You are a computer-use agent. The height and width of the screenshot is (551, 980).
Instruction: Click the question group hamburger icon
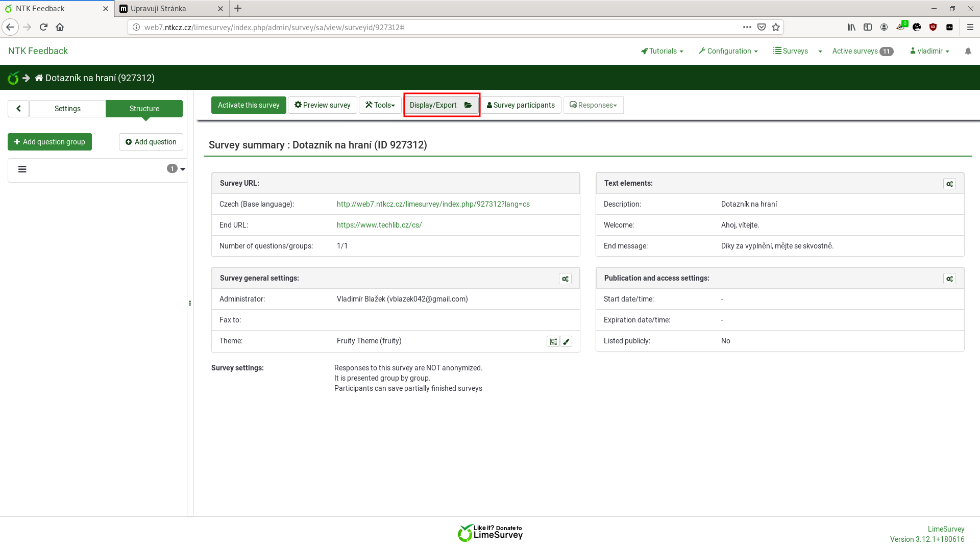click(x=22, y=169)
